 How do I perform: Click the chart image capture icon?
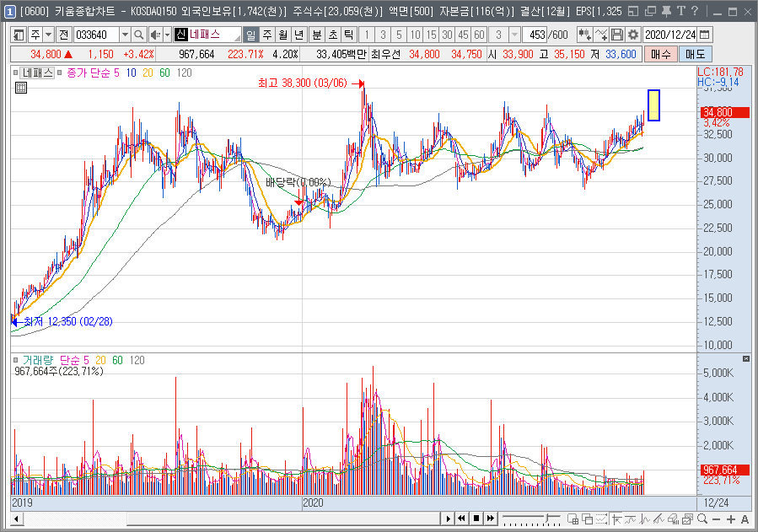687,519
